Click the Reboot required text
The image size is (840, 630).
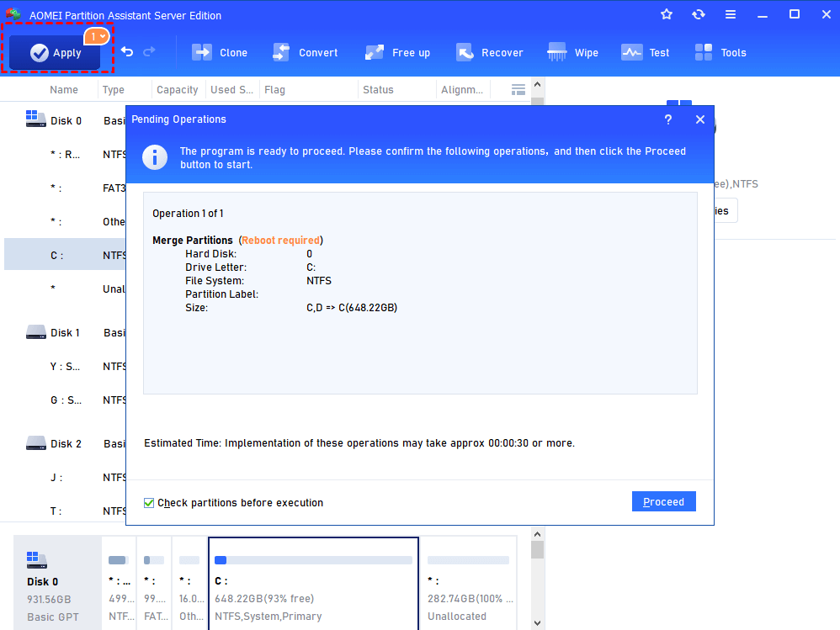(281, 241)
